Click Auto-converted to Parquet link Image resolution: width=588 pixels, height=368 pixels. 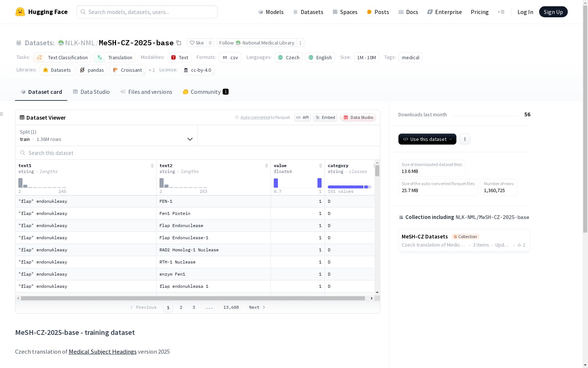pos(263,117)
